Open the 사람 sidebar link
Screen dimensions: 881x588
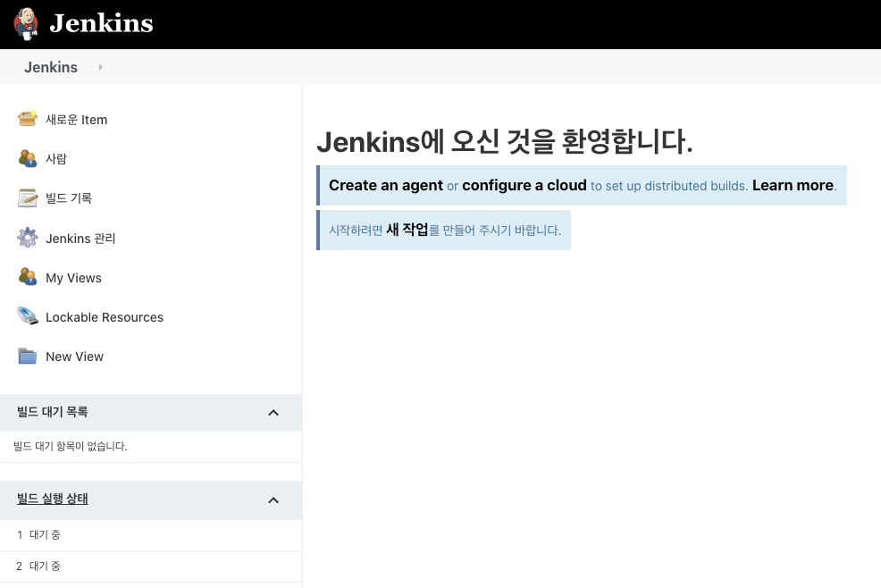point(56,159)
